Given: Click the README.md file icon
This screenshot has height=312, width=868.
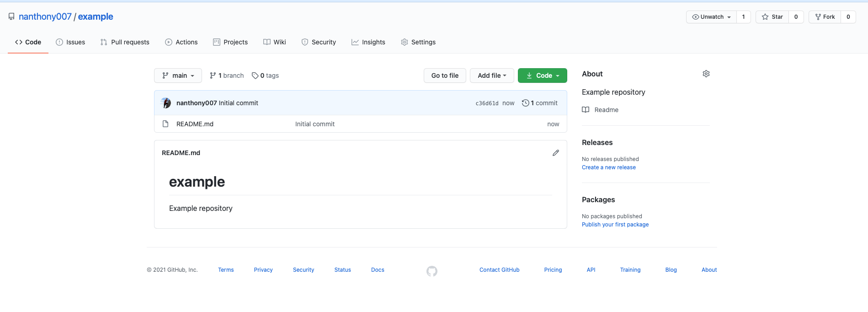Looking at the screenshot, I should 165,124.
